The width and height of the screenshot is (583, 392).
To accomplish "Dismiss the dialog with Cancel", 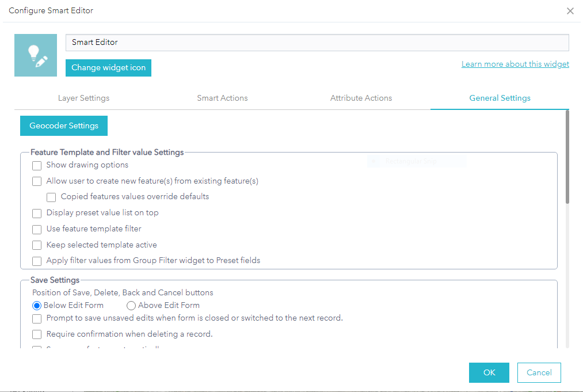I will 539,372.
